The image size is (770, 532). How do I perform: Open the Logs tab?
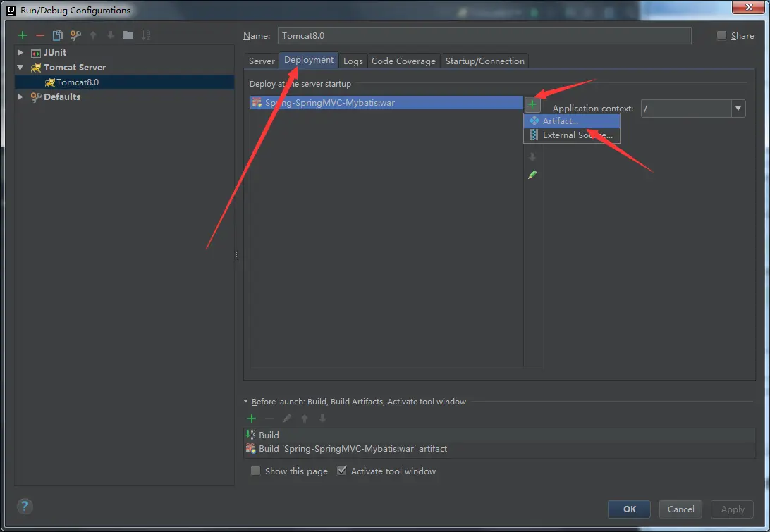point(353,61)
